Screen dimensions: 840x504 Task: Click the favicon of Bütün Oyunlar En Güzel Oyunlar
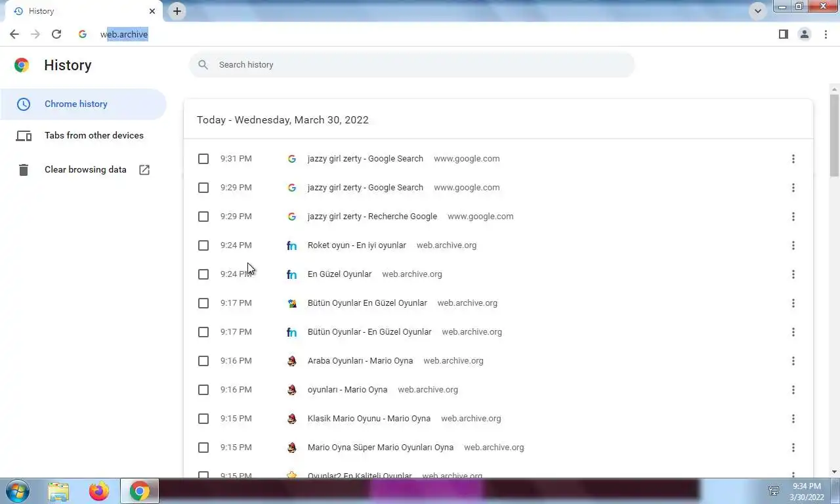tap(292, 303)
